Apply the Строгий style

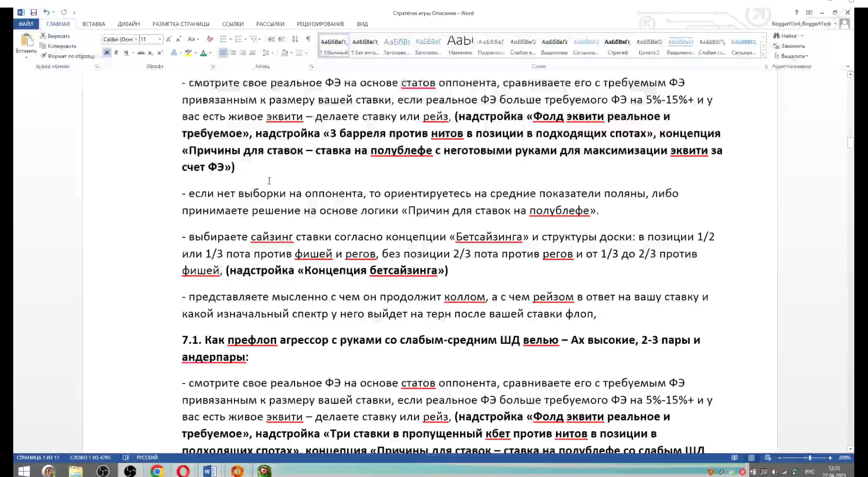point(617,46)
